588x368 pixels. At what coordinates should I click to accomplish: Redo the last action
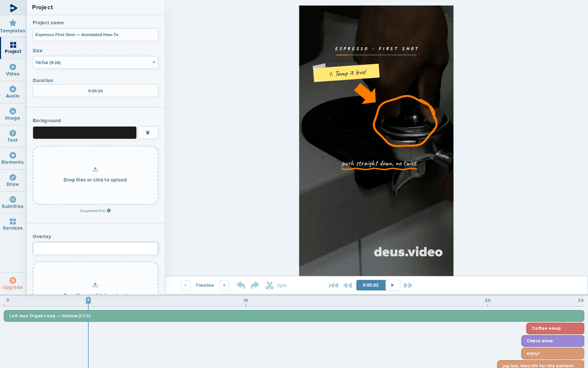[255, 285]
